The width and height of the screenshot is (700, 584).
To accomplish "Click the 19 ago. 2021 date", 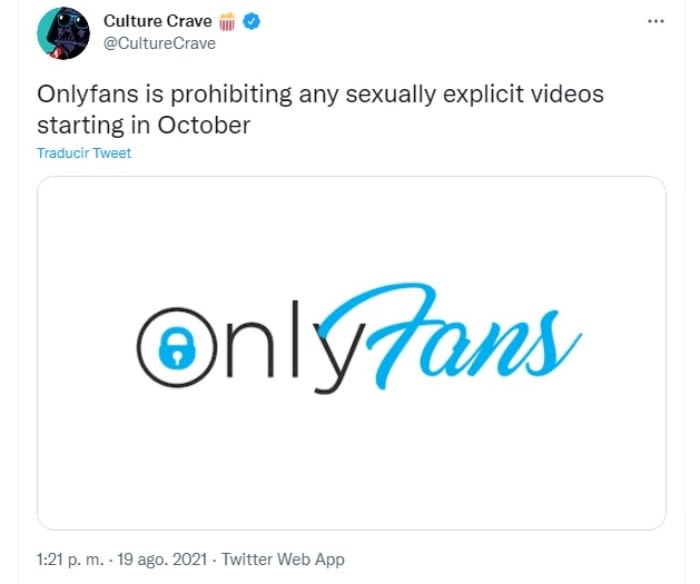I will pyautogui.click(x=162, y=559).
